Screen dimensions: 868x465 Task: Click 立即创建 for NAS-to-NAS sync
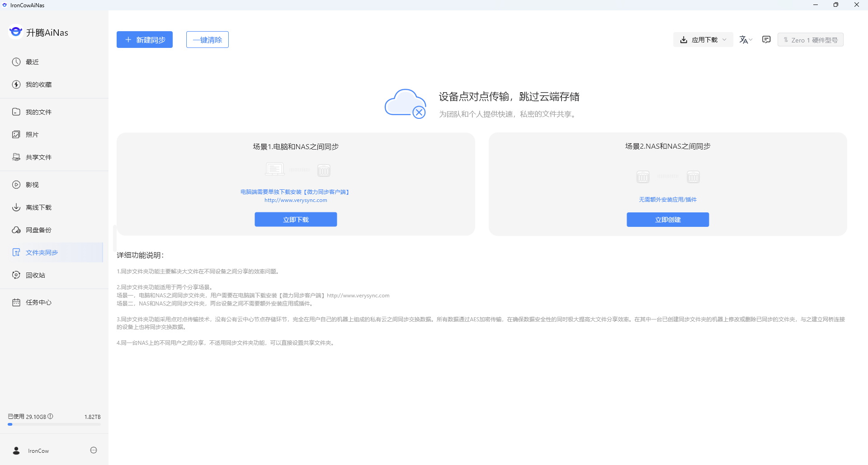coord(668,220)
